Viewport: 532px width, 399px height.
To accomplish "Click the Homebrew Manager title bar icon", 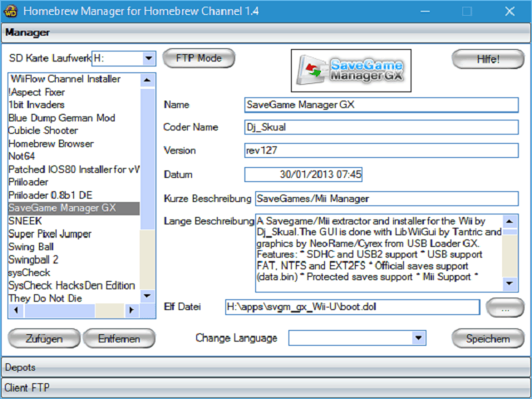I will 10,11.
